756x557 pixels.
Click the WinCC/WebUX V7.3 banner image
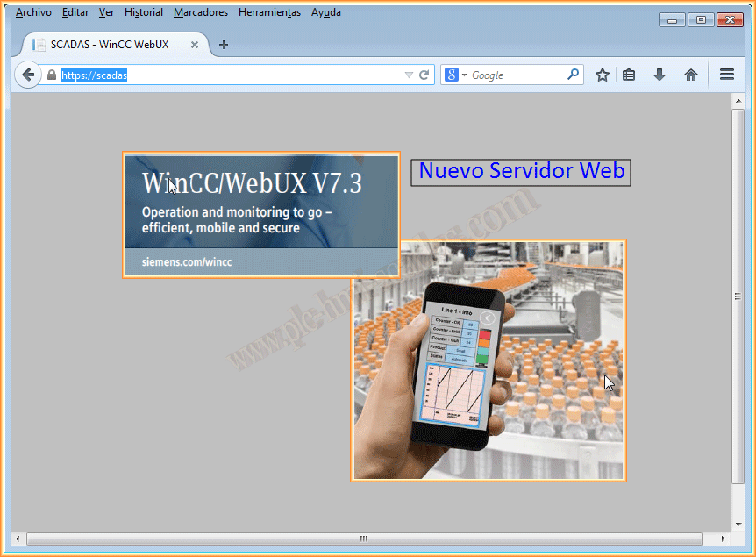(x=261, y=215)
